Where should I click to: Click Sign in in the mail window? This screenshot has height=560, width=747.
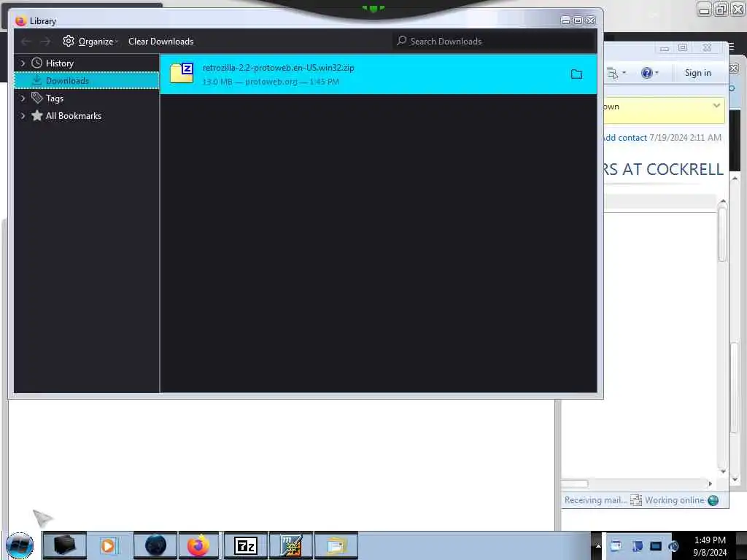pyautogui.click(x=697, y=73)
